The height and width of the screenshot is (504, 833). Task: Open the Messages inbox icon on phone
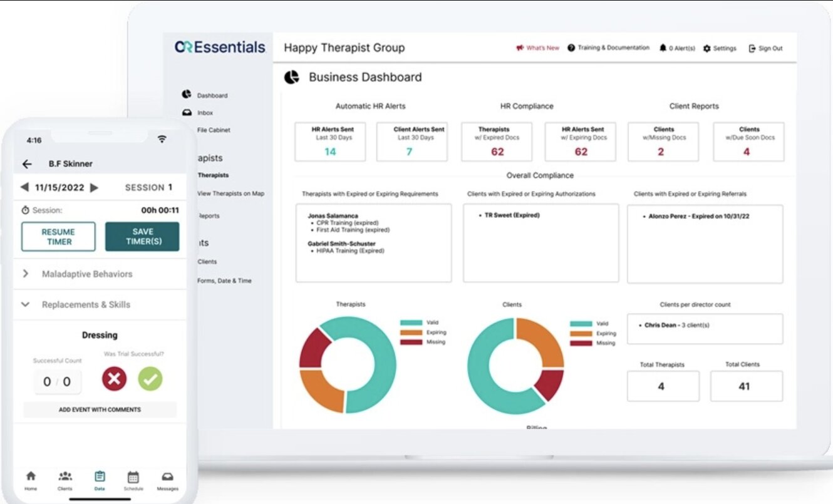click(167, 477)
